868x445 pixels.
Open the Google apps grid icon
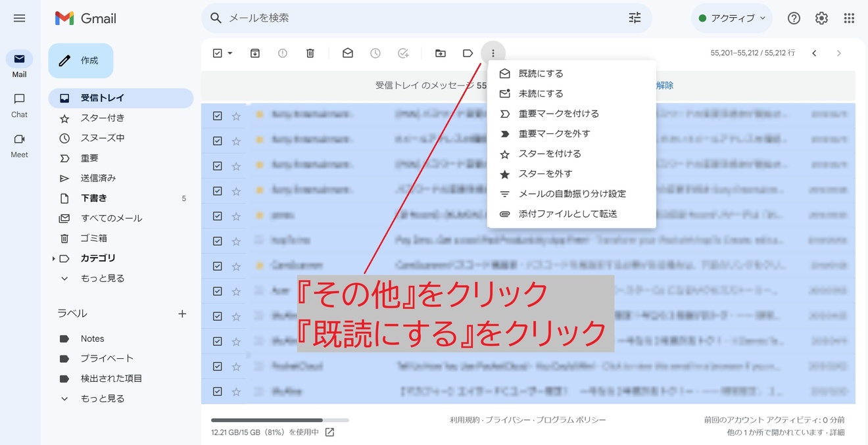coord(849,18)
